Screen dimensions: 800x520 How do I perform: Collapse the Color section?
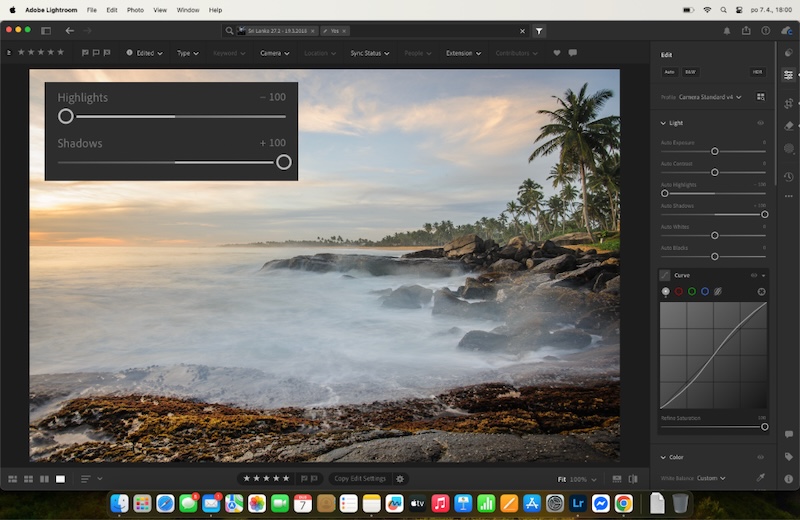click(663, 457)
